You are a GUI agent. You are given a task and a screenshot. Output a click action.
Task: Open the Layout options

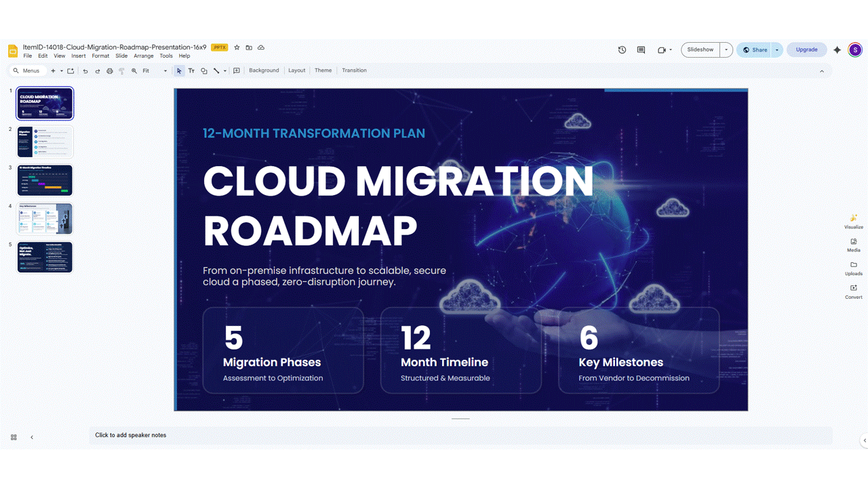297,70
